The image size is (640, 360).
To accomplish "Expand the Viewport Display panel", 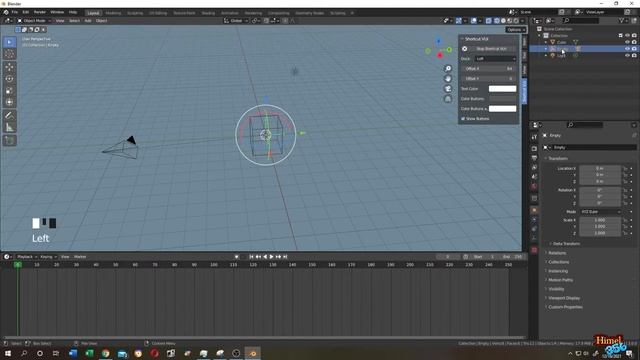I will (564, 298).
